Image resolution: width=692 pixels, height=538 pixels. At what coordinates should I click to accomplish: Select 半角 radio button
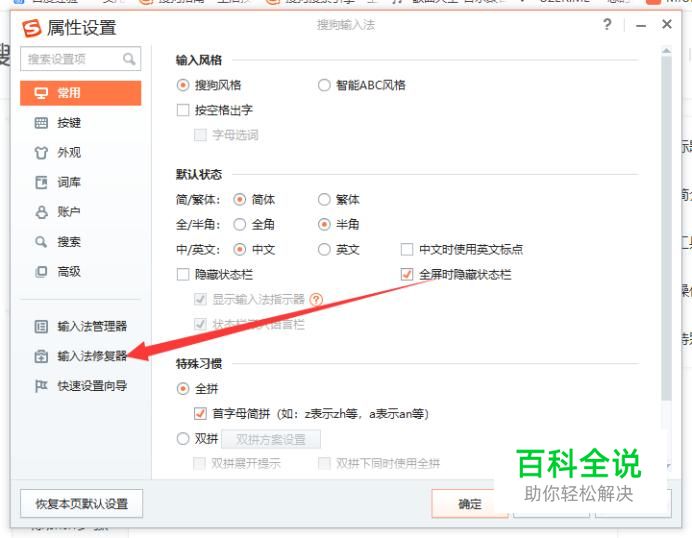click(x=324, y=225)
